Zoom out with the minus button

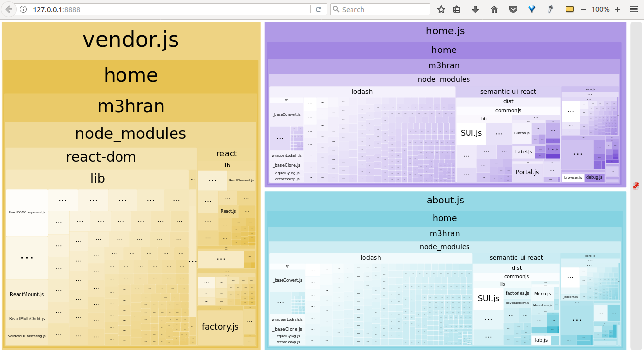point(584,9)
